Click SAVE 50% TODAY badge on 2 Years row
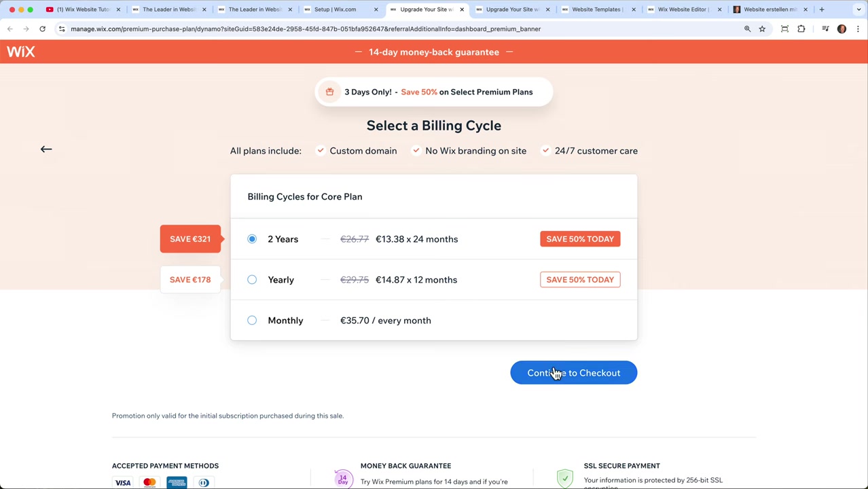The width and height of the screenshot is (868, 489). 580,239
